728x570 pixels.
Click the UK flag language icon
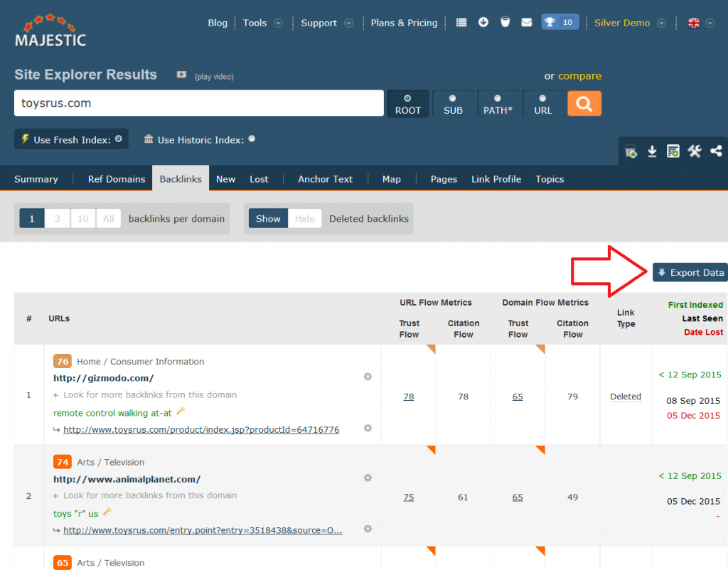click(x=694, y=23)
